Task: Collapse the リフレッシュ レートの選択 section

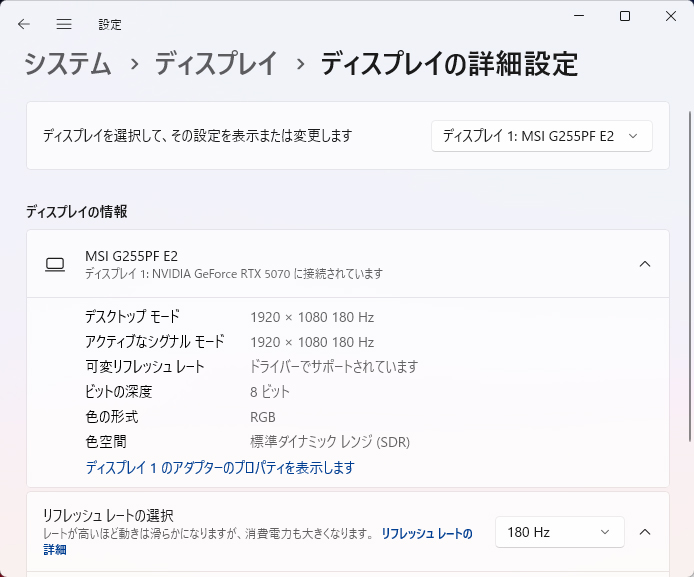Action: 645,532
